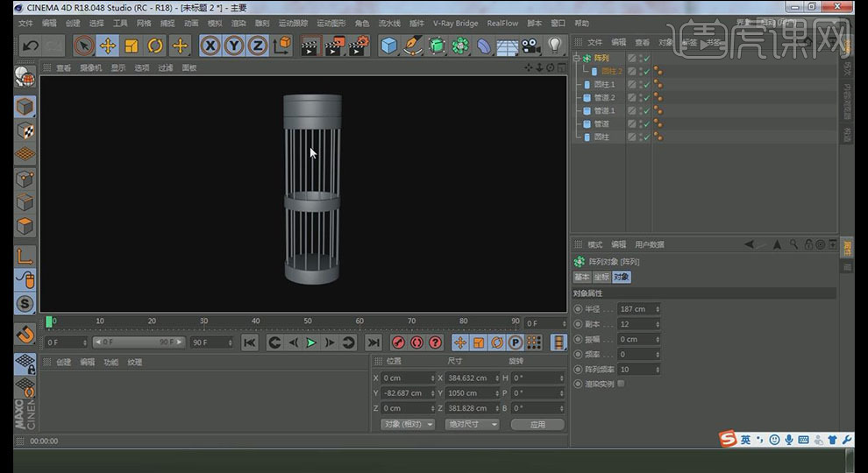Activate the Move tool in top toolbar
Screen dimensions: 868x473
107,46
